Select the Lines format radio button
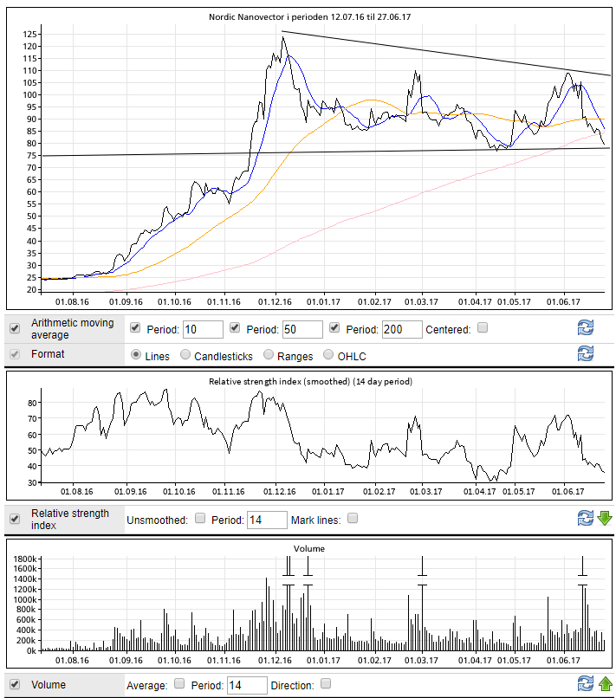The width and height of the screenshot is (616, 698). (x=136, y=355)
